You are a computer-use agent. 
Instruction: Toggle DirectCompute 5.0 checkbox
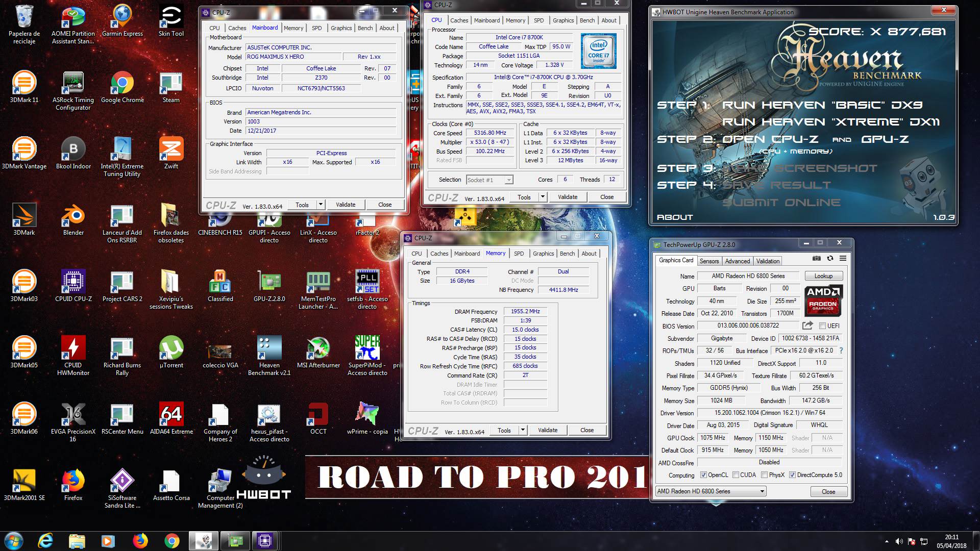(x=792, y=475)
